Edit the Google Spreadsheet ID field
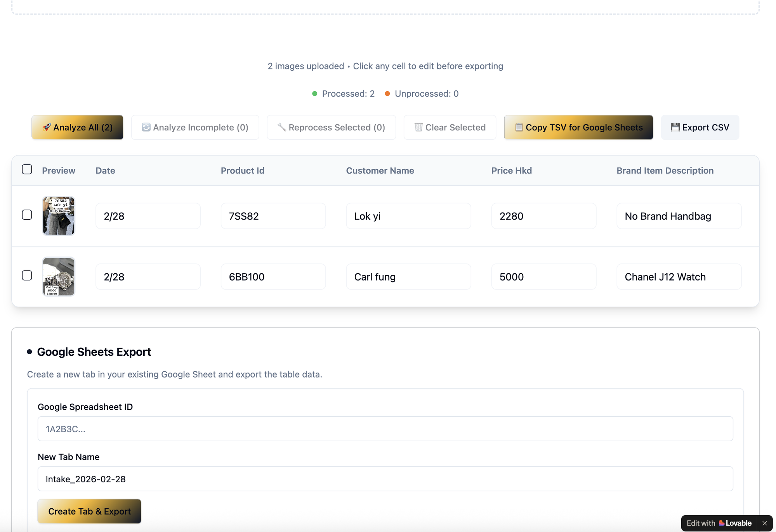776x532 pixels. point(385,429)
